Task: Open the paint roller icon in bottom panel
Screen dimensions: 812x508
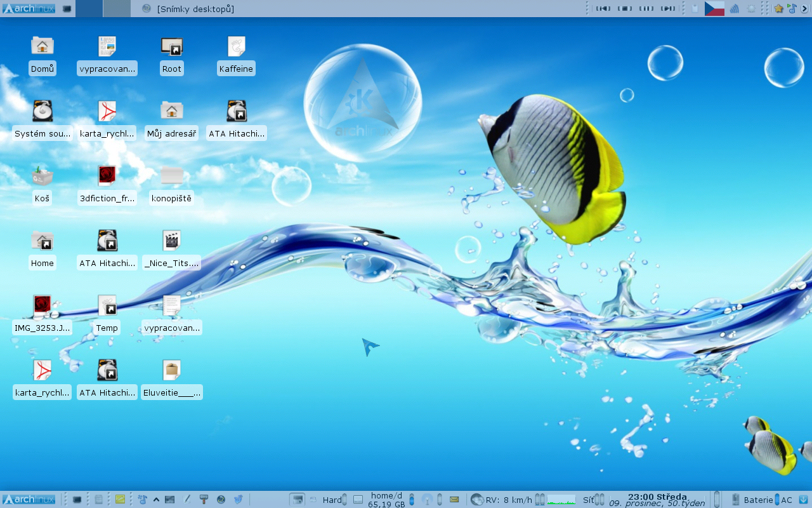Action: (204, 500)
